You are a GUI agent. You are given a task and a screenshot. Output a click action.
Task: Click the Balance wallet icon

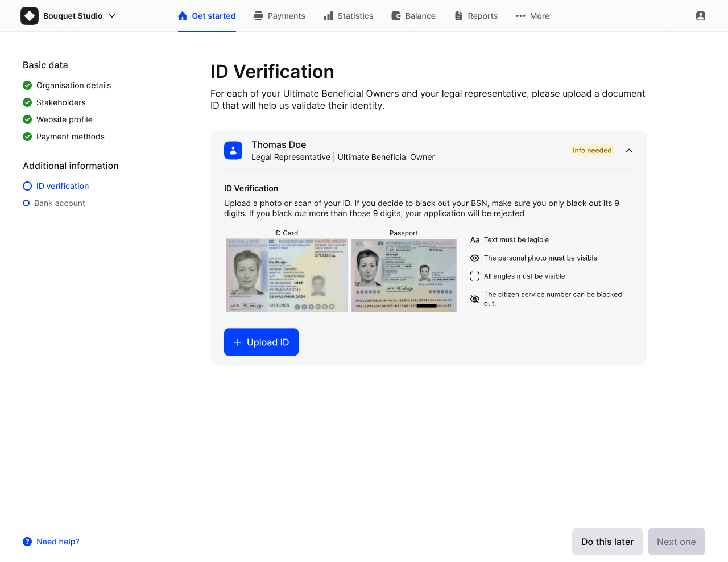396,16
